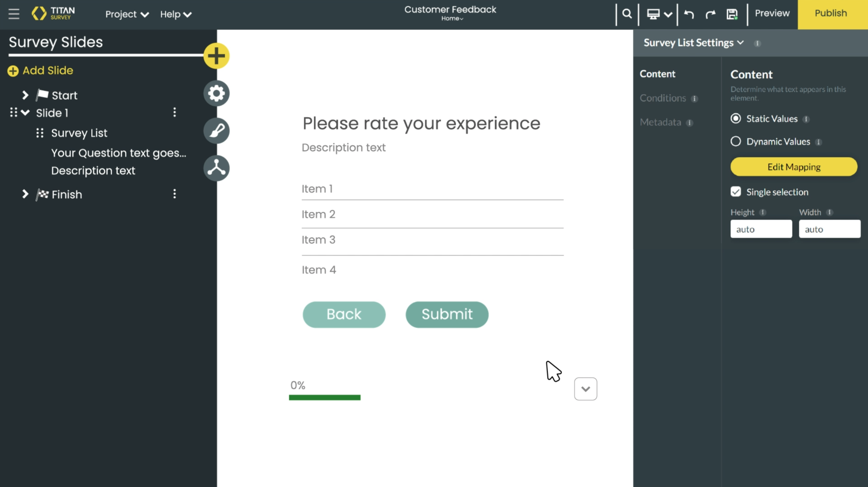Click the Publish button
The height and width of the screenshot is (487, 868).
click(831, 13)
